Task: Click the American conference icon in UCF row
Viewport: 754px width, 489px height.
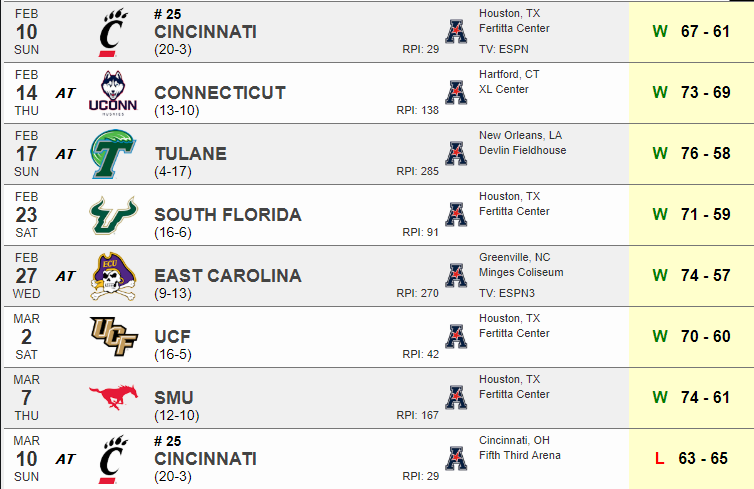Action: pos(456,336)
